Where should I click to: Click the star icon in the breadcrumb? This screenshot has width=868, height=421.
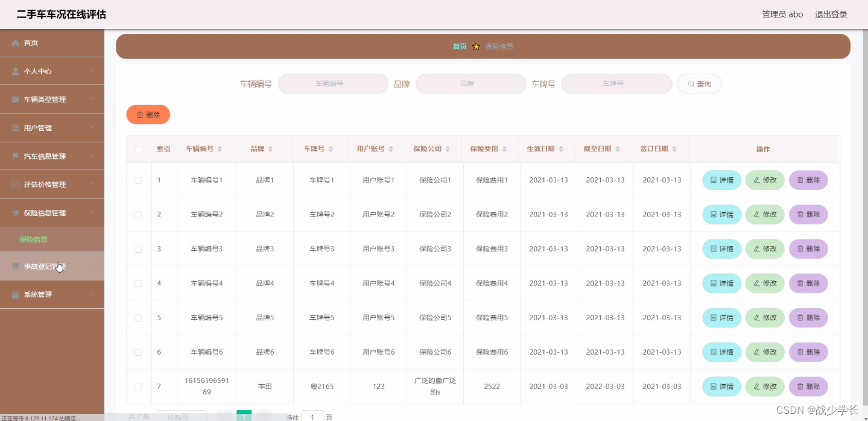tap(476, 46)
